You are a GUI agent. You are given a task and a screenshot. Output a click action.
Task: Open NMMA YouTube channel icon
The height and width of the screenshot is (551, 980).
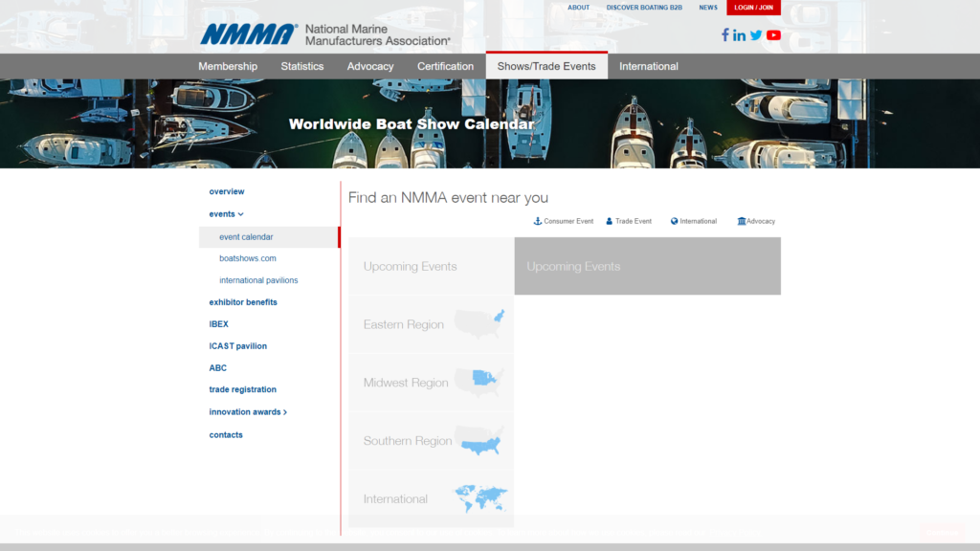click(x=773, y=35)
